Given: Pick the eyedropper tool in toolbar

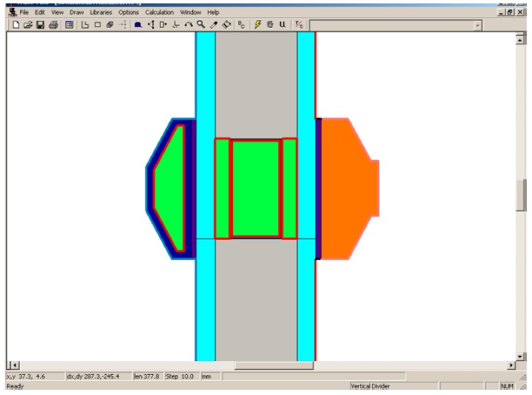Looking at the screenshot, I should (x=214, y=25).
